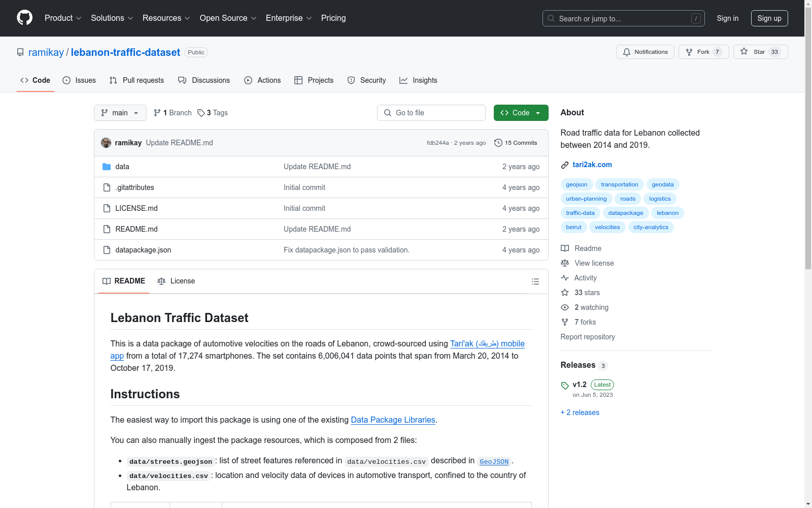Open the tari2ak.com website link

click(592, 165)
